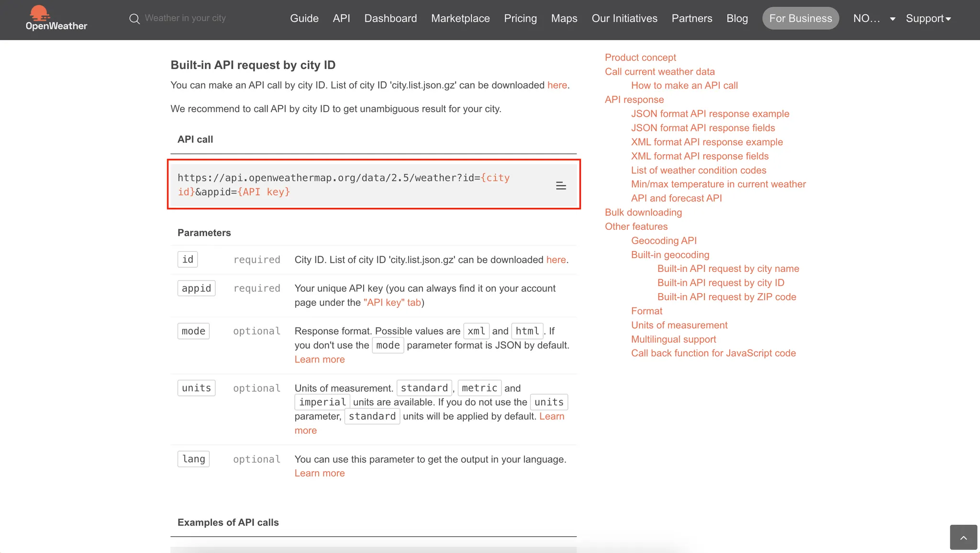Click the "API key" tab link
Viewport: 980px width, 553px height.
[x=392, y=303]
